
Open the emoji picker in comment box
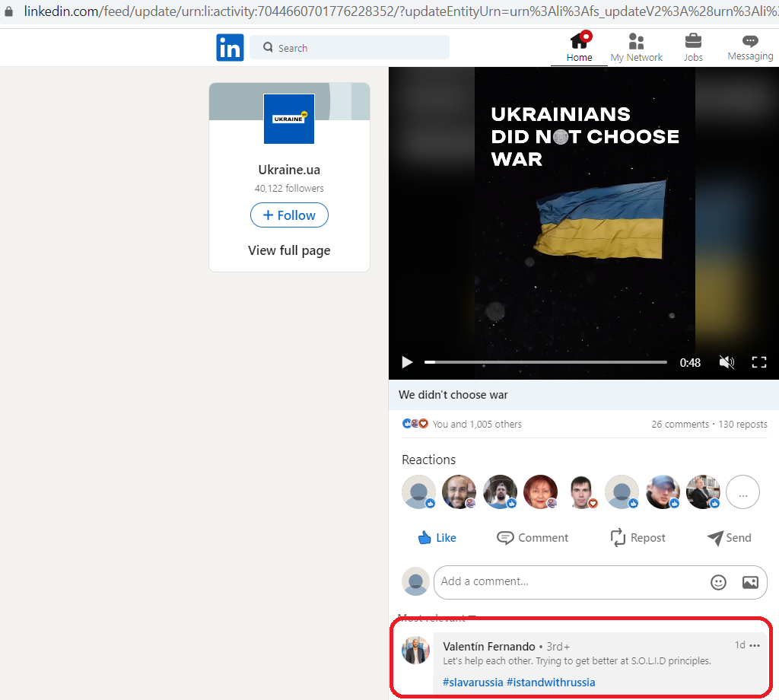718,582
